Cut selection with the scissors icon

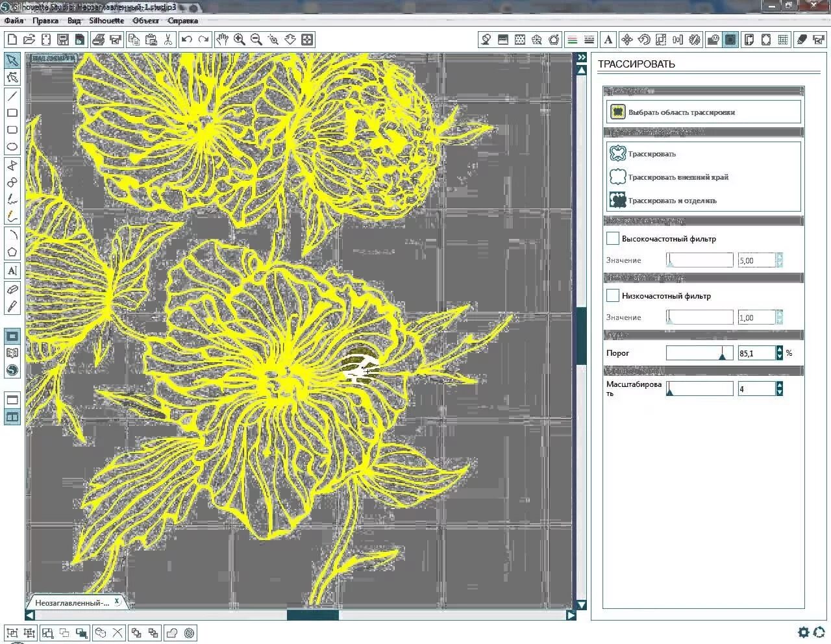pos(168,40)
